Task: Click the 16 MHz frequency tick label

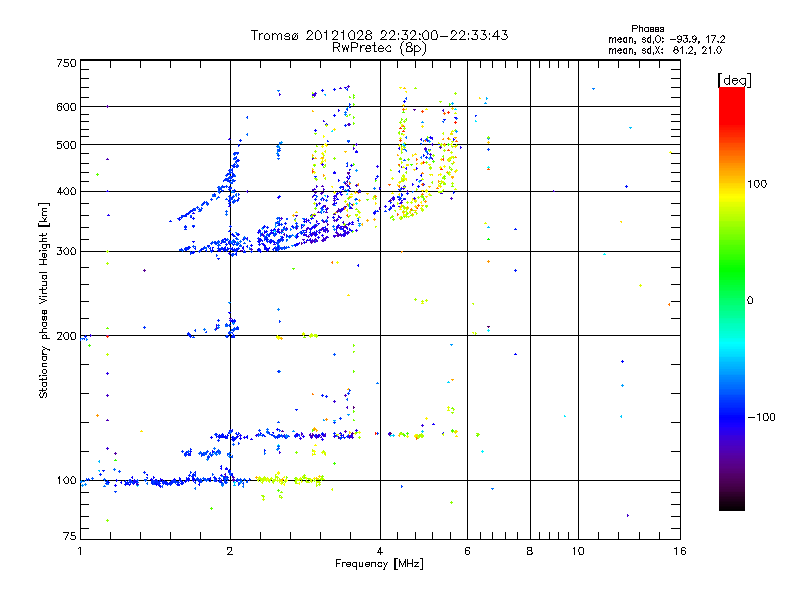Action: click(x=680, y=551)
